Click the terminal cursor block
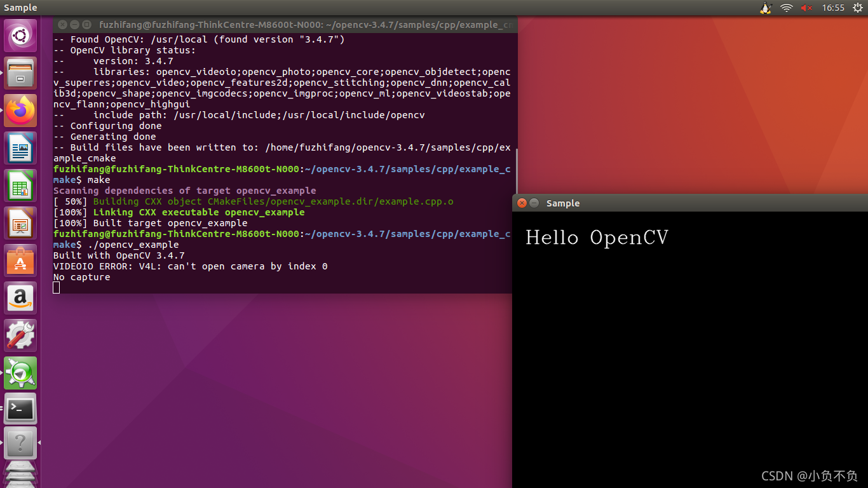Viewport: 868px width, 488px height. [x=57, y=288]
